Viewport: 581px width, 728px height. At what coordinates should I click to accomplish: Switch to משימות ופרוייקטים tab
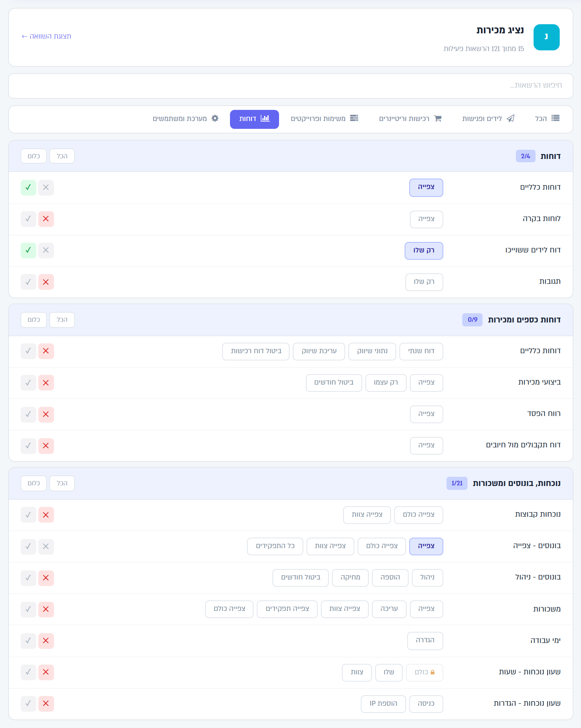point(324,118)
